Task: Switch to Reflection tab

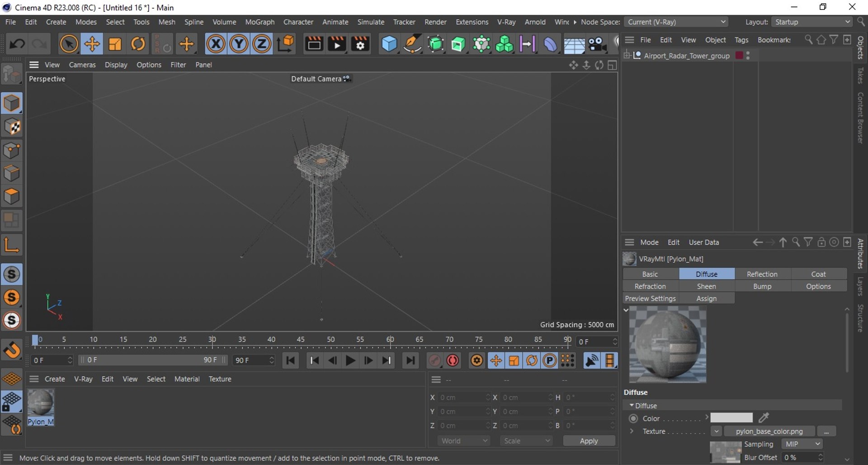Action: [762, 274]
